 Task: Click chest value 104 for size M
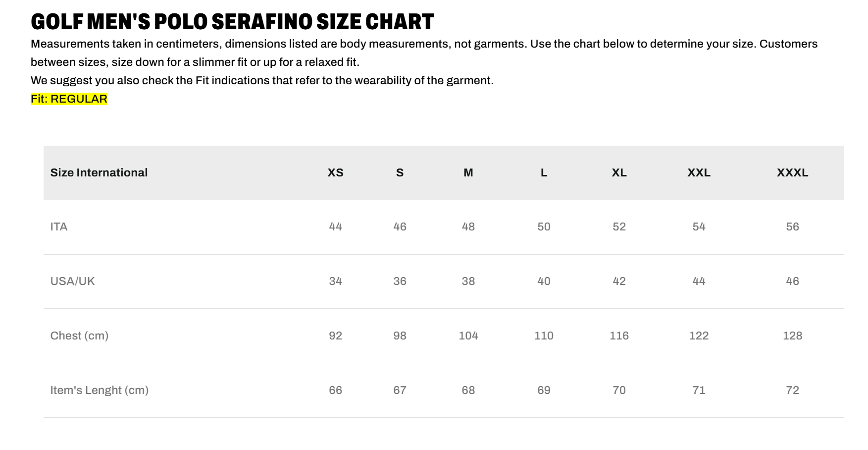[468, 336]
